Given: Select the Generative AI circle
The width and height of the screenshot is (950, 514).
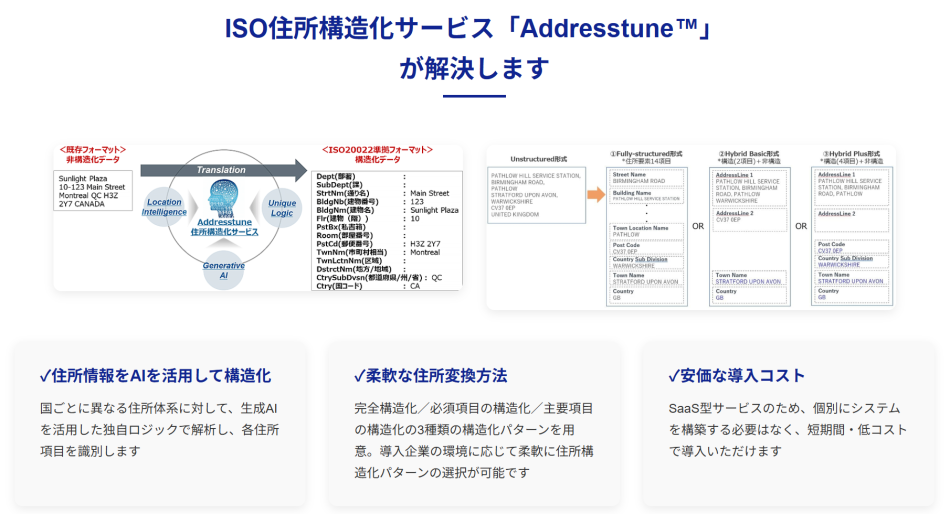Looking at the screenshot, I should (224, 270).
